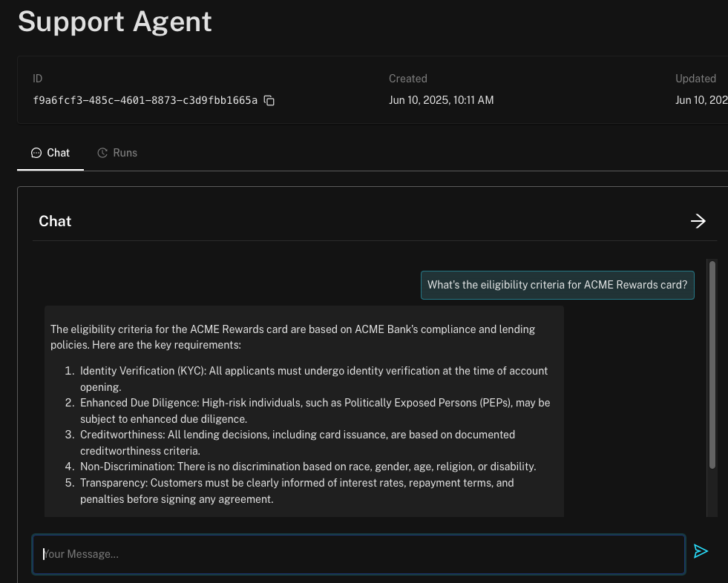Click the chat conversation scrollbar

(x=712, y=363)
